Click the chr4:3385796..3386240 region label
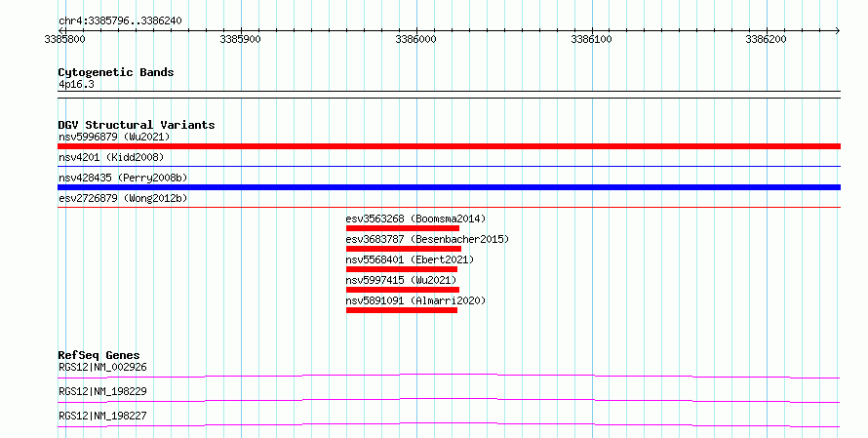Viewport: 868px width, 438px height. click(120, 21)
